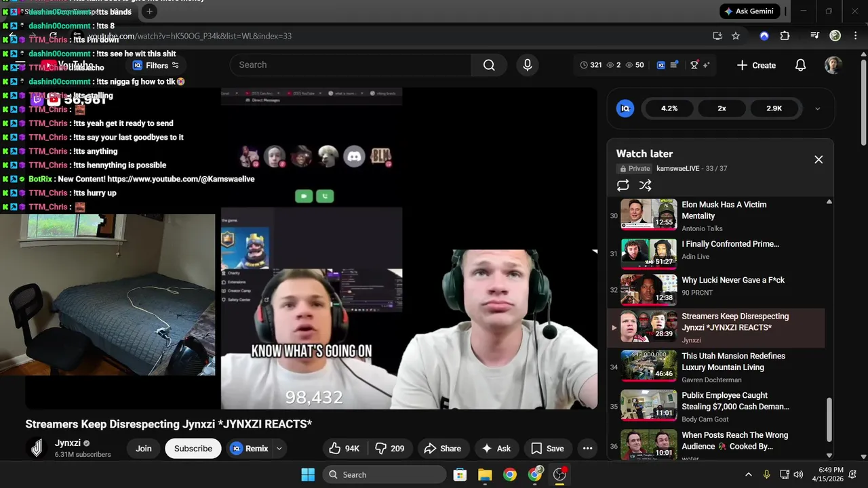Open Windows Start menu
This screenshot has height=488, width=868.
pyautogui.click(x=308, y=474)
